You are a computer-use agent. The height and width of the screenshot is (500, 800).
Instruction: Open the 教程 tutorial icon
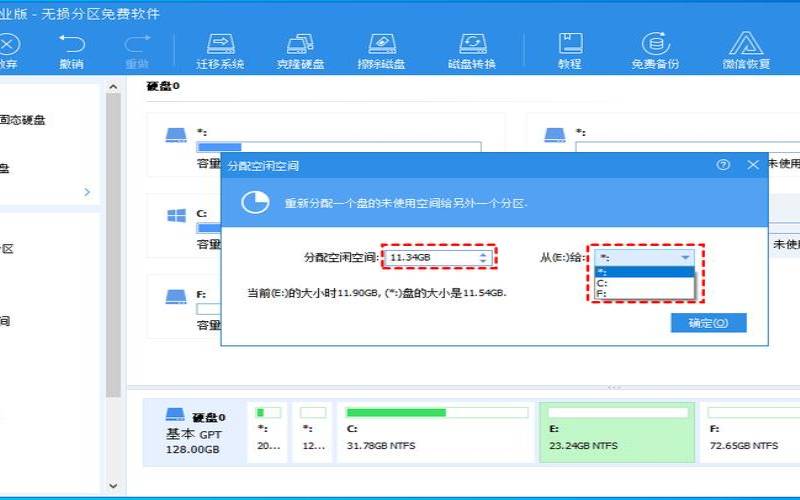point(570,51)
